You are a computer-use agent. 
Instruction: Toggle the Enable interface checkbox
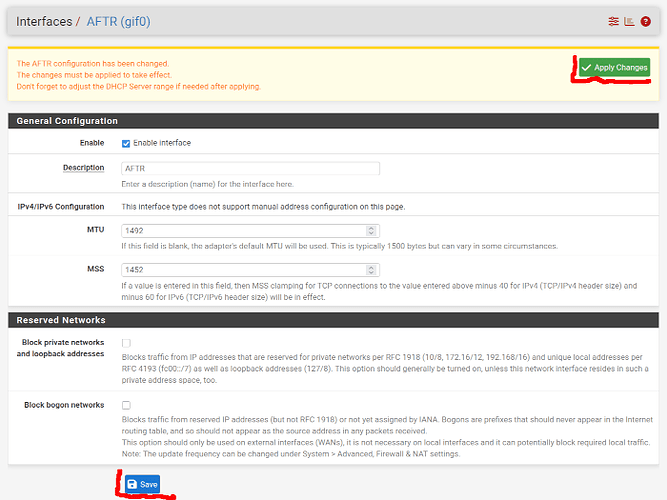pos(126,143)
